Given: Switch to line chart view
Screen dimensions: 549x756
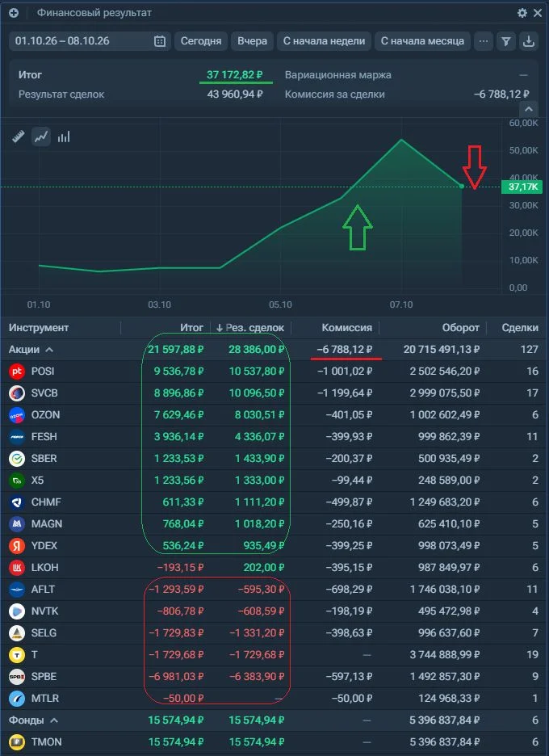Looking at the screenshot, I should [41, 137].
